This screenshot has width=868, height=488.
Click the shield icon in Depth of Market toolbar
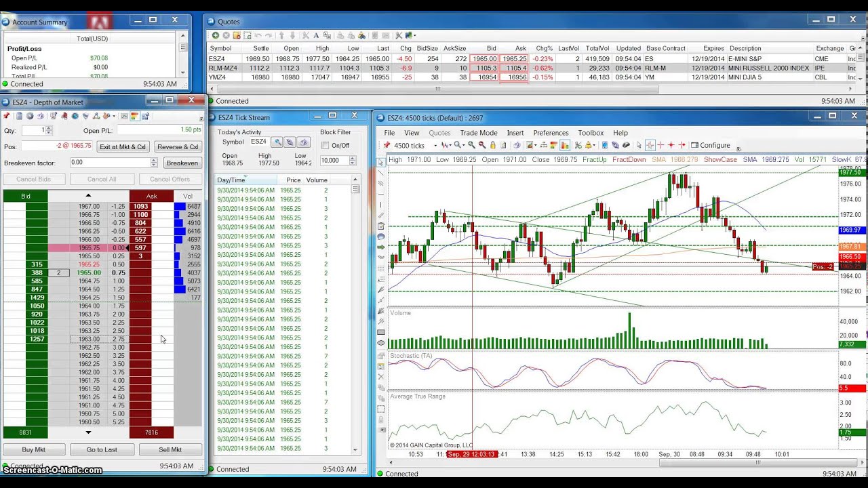85,116
